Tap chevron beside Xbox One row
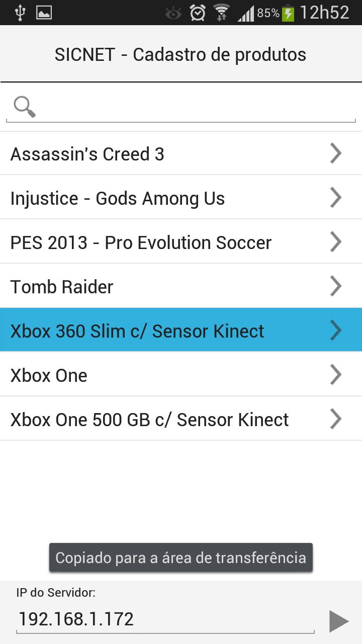The height and width of the screenshot is (644, 362). 335,375
